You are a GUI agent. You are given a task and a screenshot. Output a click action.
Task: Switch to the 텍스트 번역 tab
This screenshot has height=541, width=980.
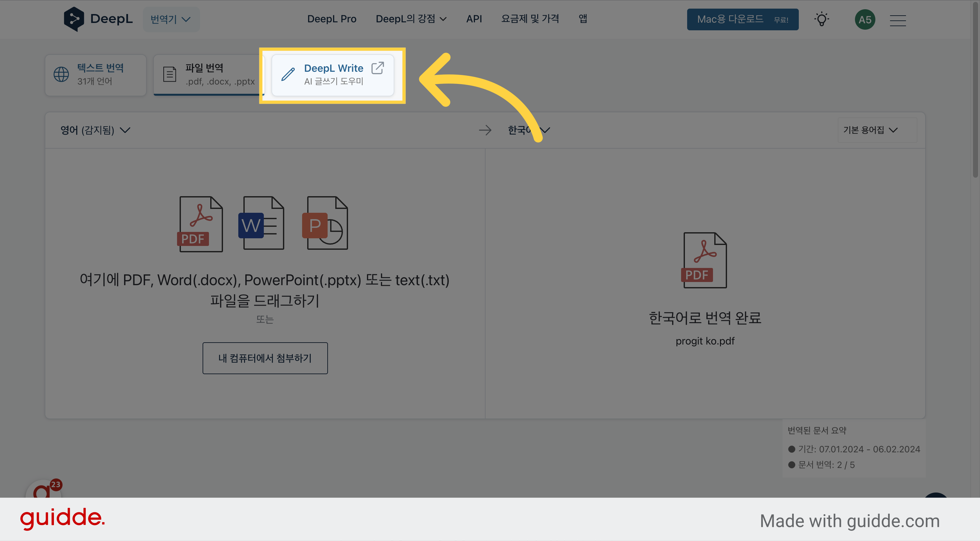tap(95, 75)
